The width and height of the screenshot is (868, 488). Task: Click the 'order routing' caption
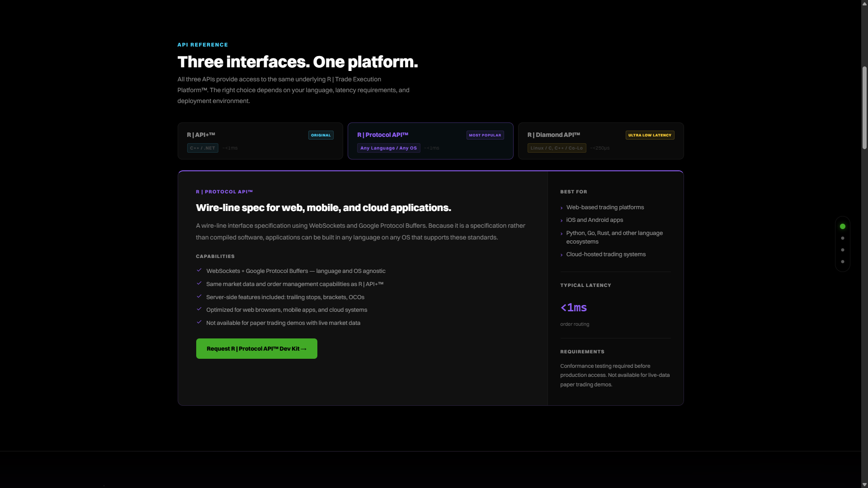575,324
